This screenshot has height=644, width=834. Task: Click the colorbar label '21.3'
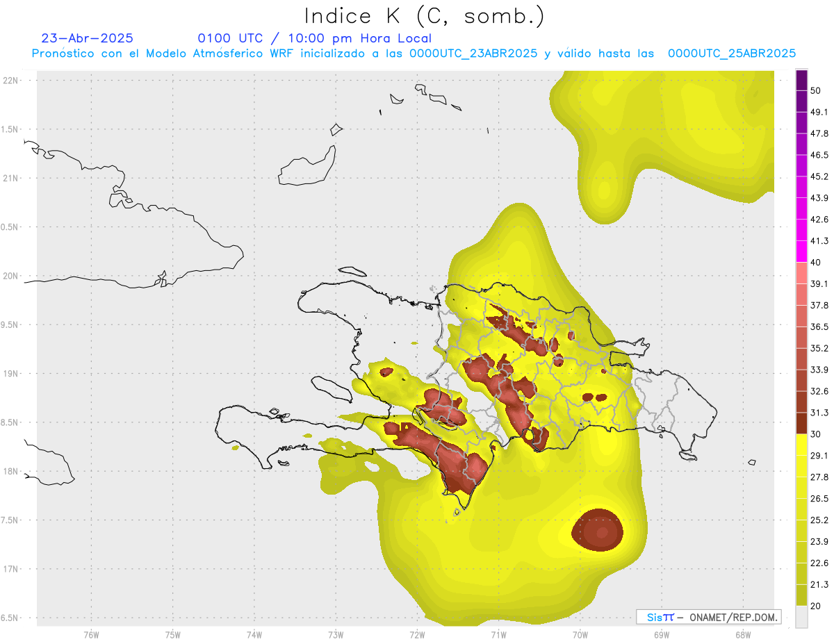[x=819, y=584]
